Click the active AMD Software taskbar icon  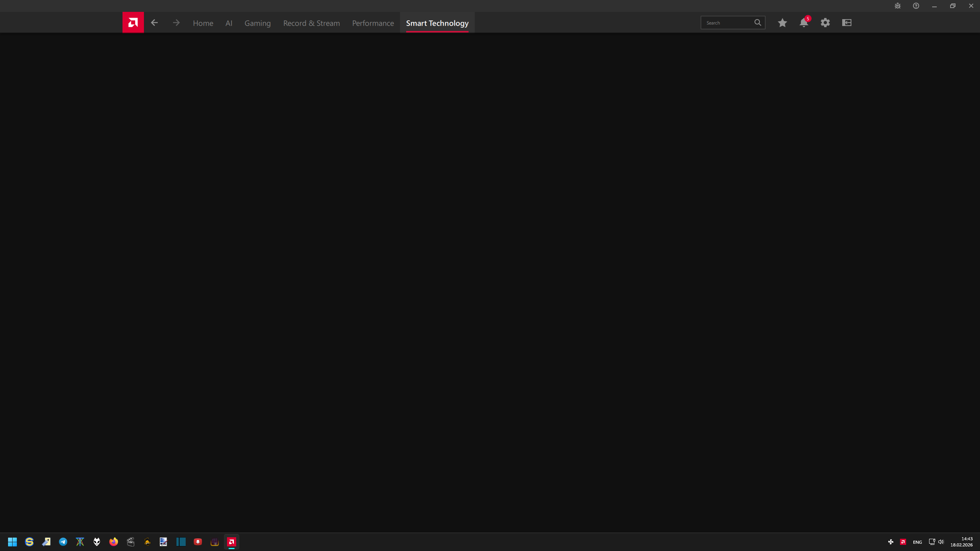[x=231, y=542]
